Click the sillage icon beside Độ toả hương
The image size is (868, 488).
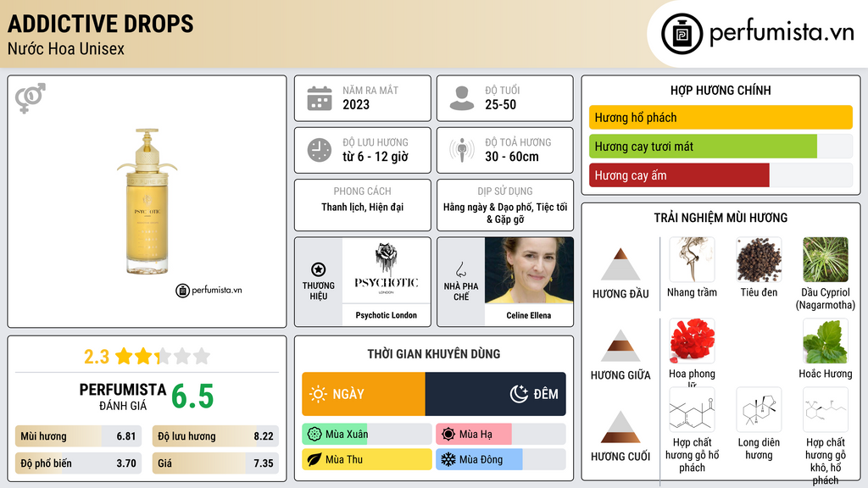462,150
